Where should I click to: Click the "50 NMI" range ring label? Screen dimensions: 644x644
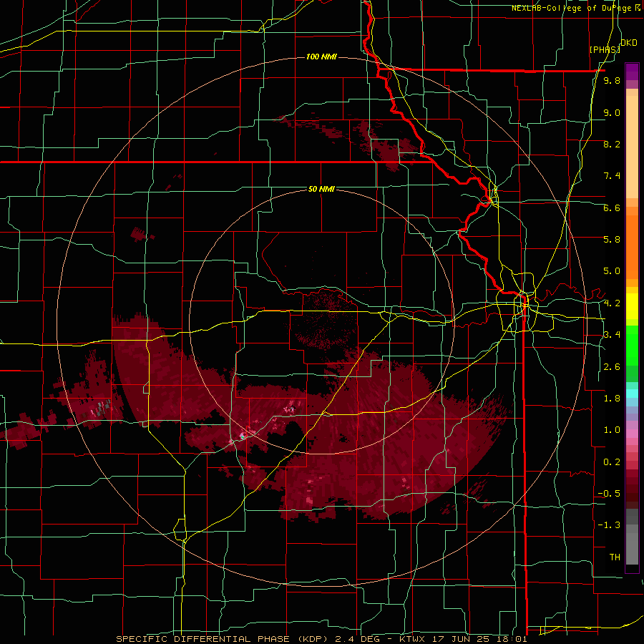pos(321,189)
